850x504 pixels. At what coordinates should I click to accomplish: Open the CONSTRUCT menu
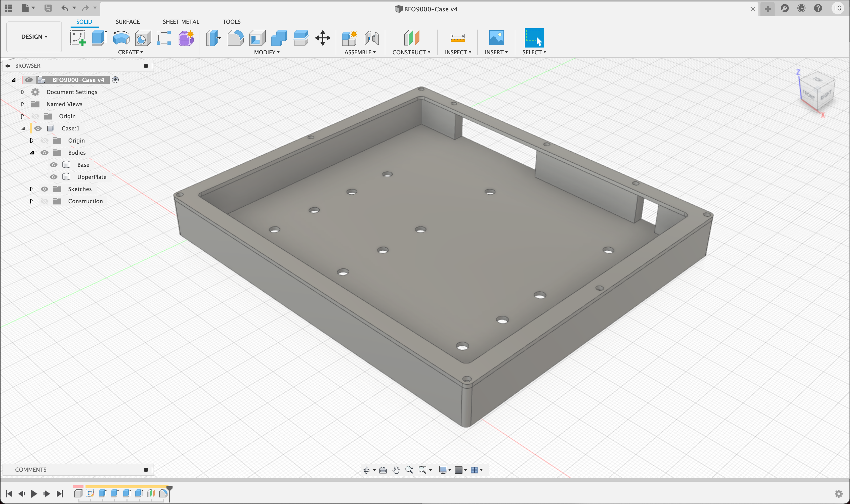coord(411,52)
